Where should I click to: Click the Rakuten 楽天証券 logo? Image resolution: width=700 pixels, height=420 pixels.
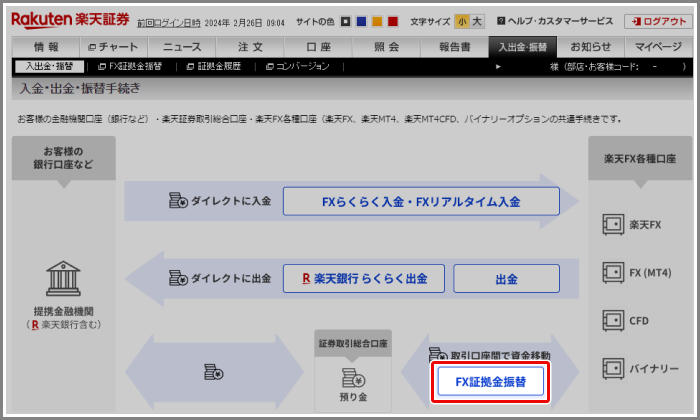[70, 20]
